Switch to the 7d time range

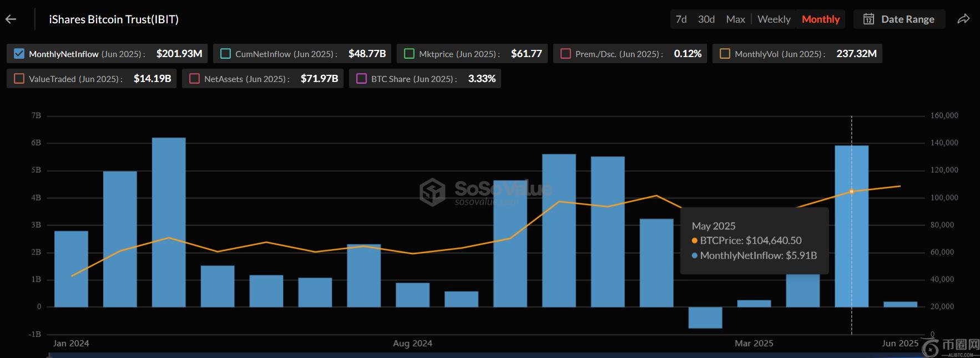coord(681,19)
